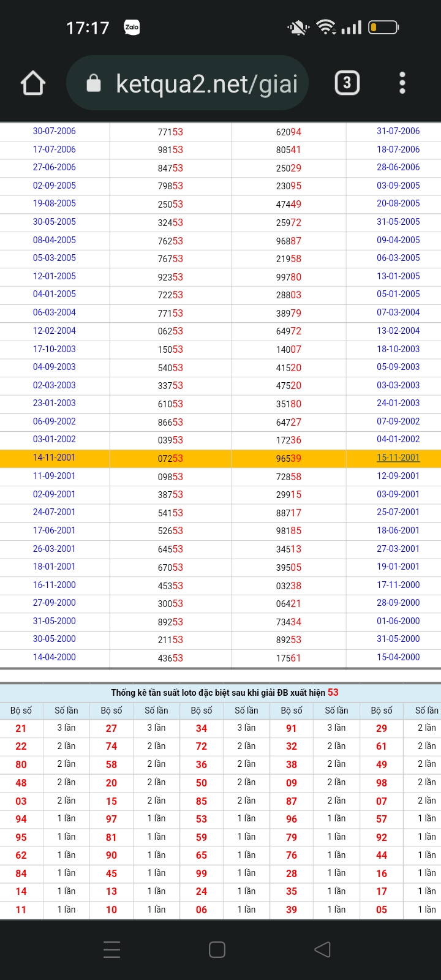The width and height of the screenshot is (441, 980).
Task: Open the 28-09-2000 date link
Action: tap(398, 603)
